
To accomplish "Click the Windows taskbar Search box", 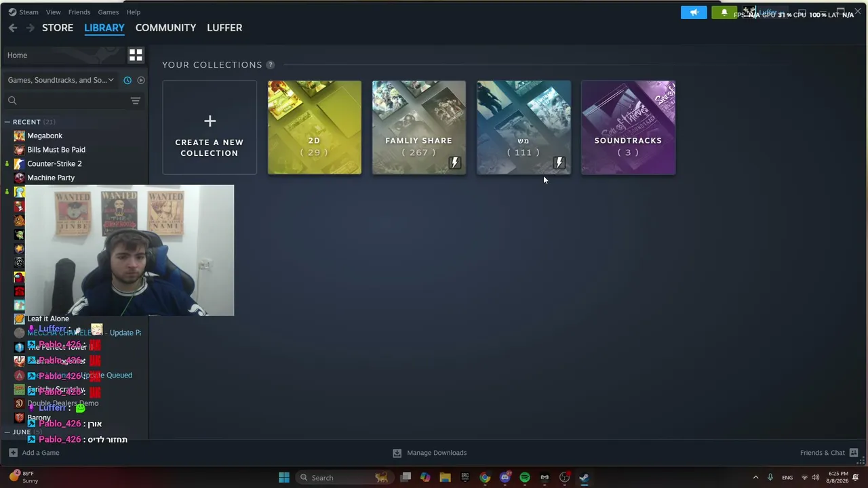I will [344, 478].
